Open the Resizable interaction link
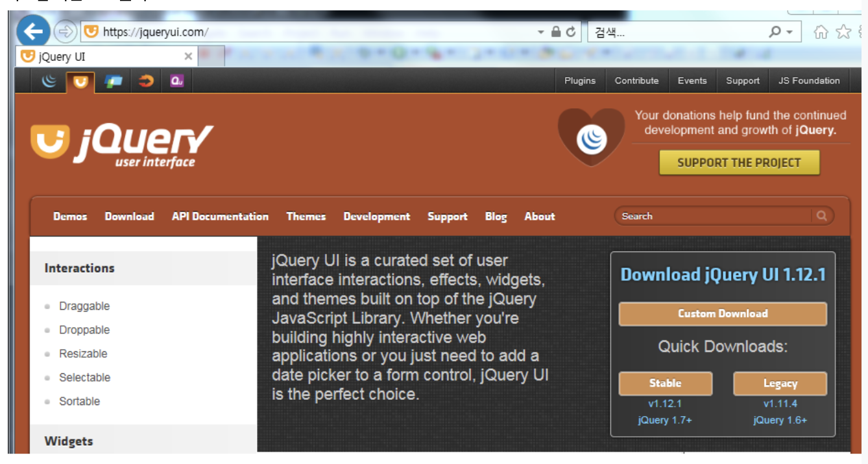This screenshot has height=464, width=868. click(83, 354)
